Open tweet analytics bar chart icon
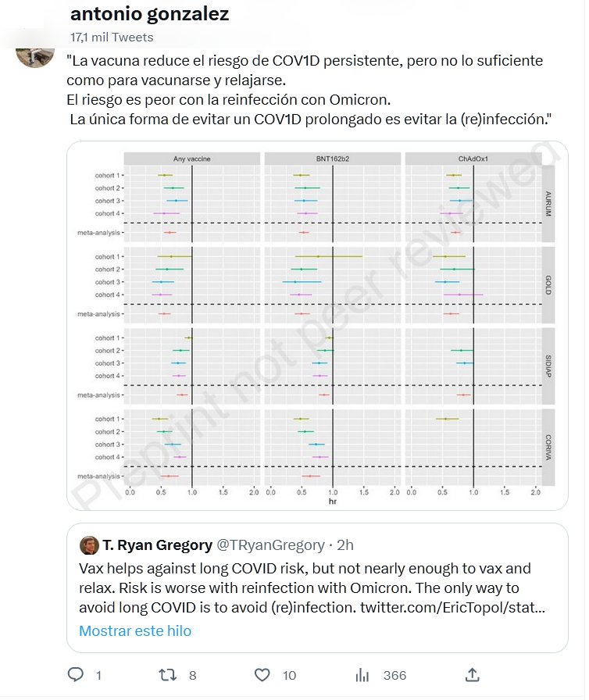Screen dimensions: 589x700 click(362, 674)
